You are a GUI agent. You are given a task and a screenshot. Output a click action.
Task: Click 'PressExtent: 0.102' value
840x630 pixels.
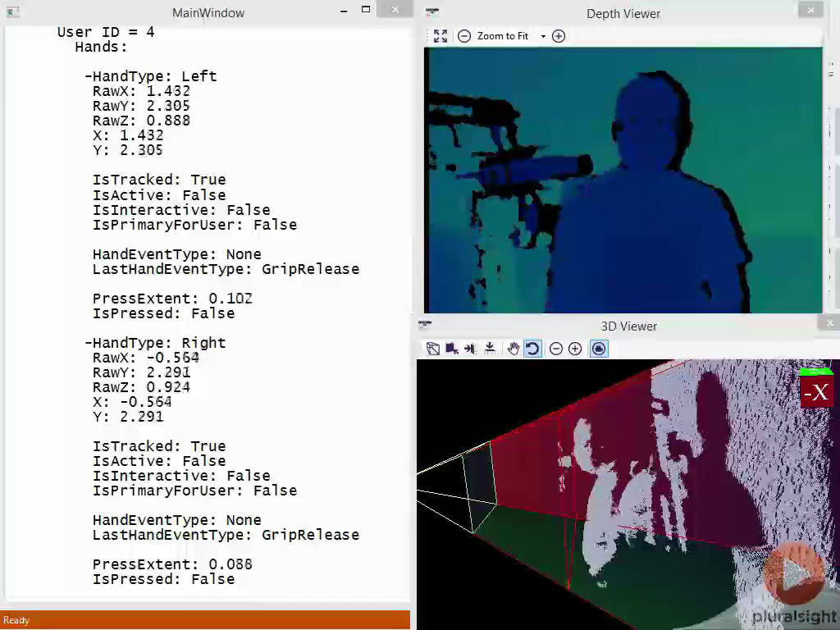click(172, 299)
